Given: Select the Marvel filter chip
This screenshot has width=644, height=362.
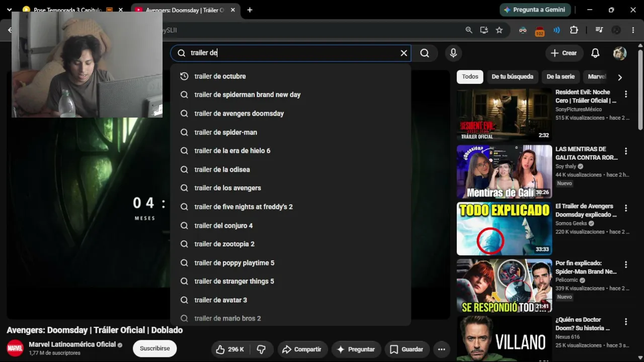Looking at the screenshot, I should point(597,77).
